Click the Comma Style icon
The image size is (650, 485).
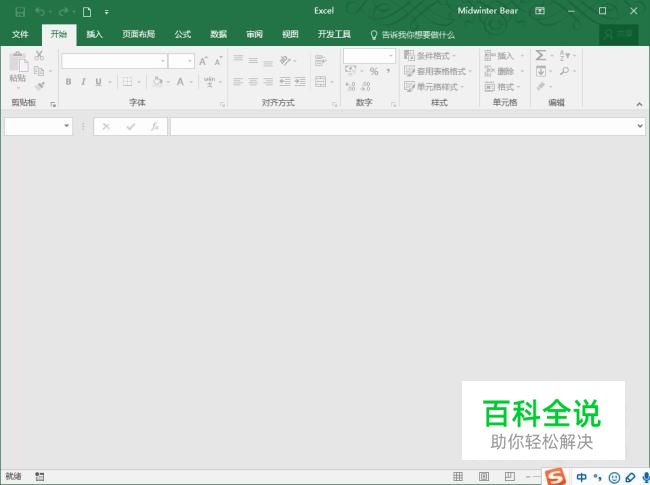[x=388, y=71]
